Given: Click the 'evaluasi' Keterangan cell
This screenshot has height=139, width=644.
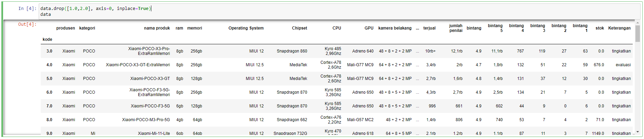Looking at the screenshot, I should pyautogui.click(x=623, y=65).
